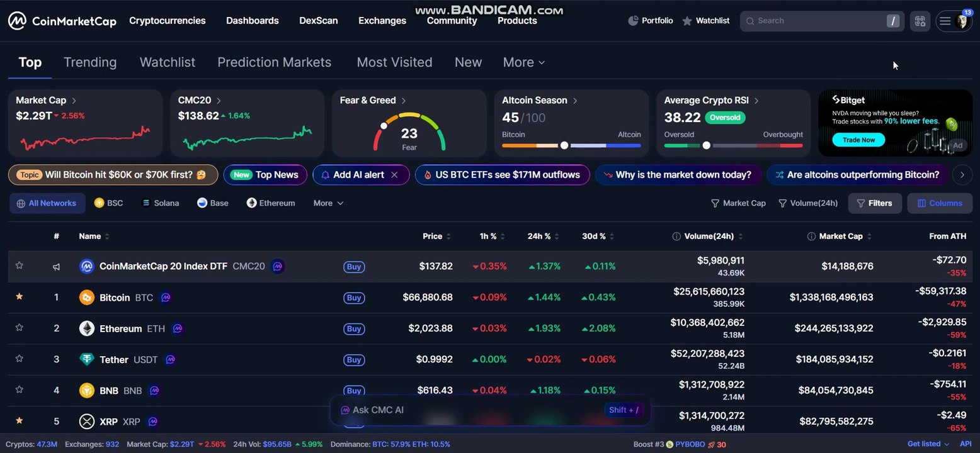Open the Get listed dropdown
This screenshot has width=980, height=453.
click(928, 444)
